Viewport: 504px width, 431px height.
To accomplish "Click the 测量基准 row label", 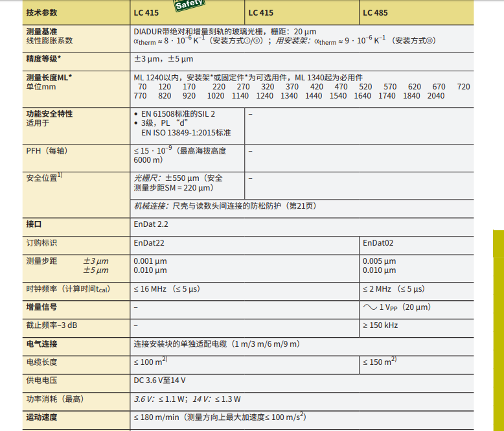I will tap(43, 30).
